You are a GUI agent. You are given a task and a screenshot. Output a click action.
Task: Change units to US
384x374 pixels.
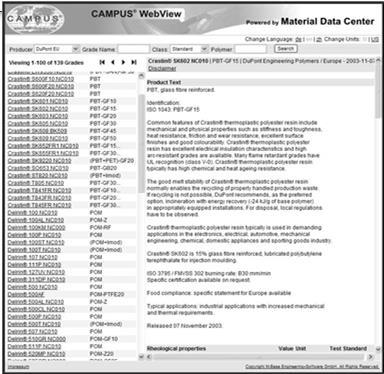tap(375, 39)
